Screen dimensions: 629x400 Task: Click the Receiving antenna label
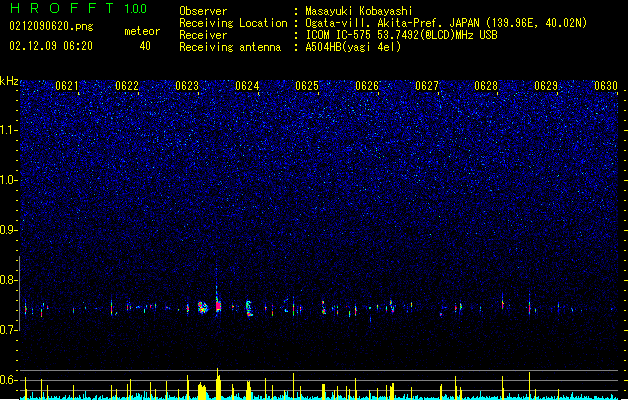pos(230,47)
